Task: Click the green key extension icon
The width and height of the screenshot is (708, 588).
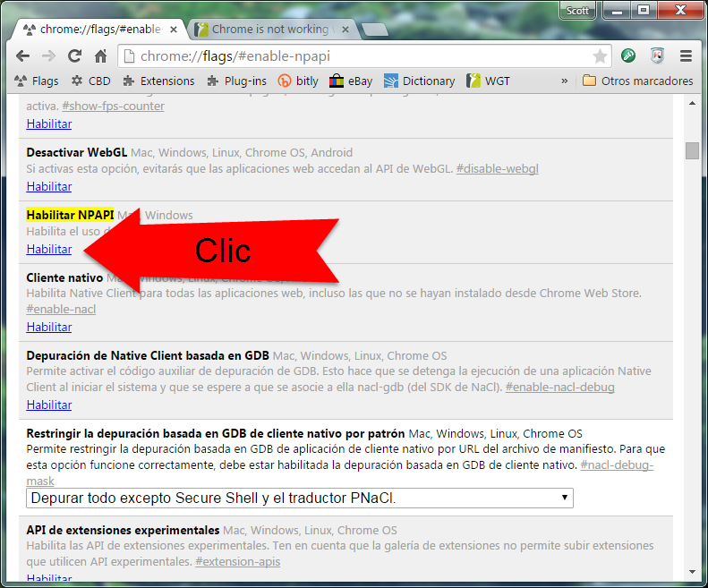Action: pyautogui.click(x=629, y=56)
